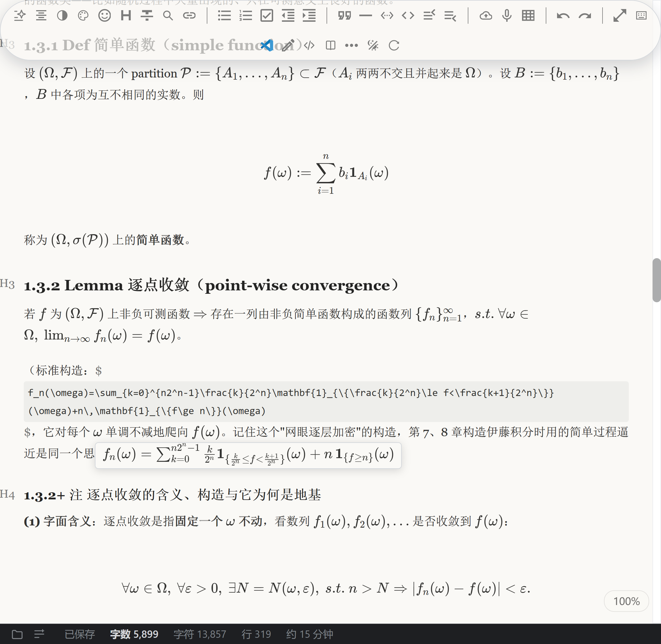Click the 字数 5,899 word count
Screen dimensions: 661x644
[134, 634]
